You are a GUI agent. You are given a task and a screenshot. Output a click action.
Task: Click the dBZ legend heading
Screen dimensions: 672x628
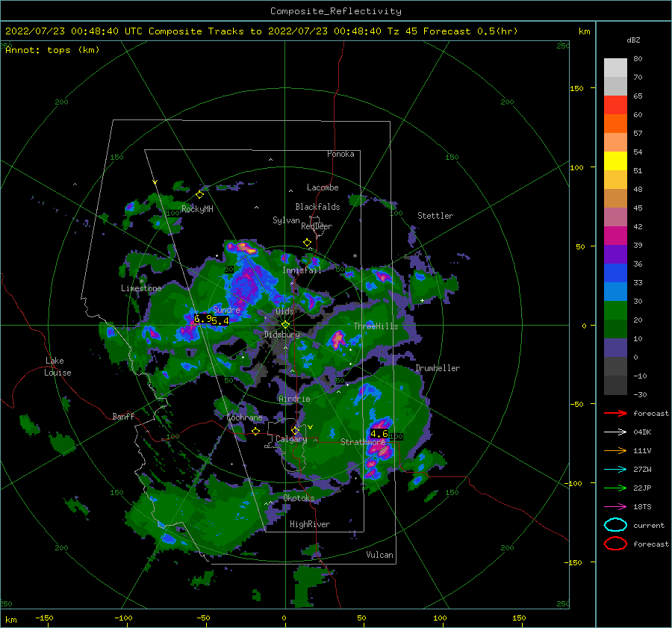(633, 40)
